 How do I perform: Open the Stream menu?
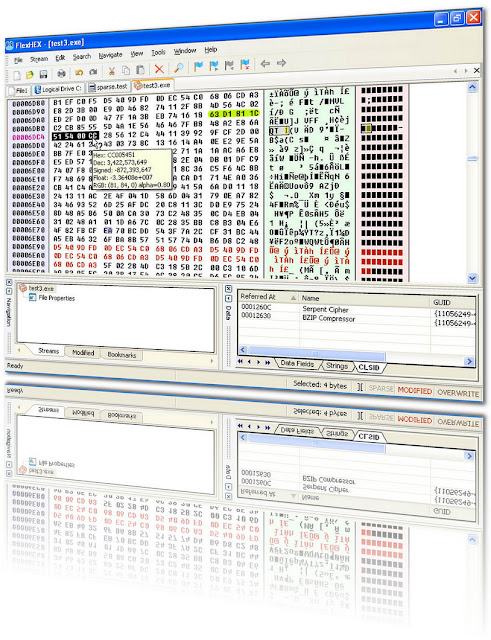(39, 59)
